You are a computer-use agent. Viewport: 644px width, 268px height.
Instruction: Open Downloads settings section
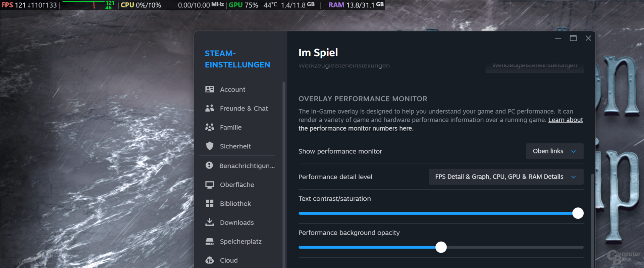[x=237, y=222]
